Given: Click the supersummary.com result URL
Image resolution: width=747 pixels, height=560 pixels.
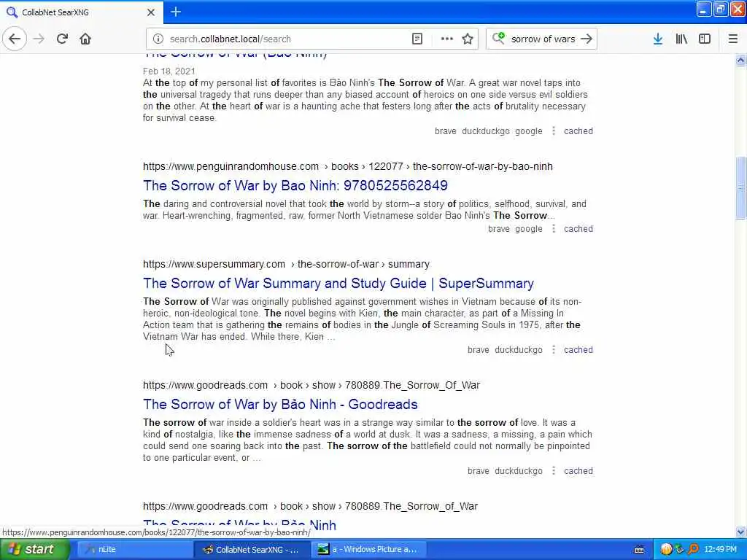Looking at the screenshot, I should click(x=286, y=264).
